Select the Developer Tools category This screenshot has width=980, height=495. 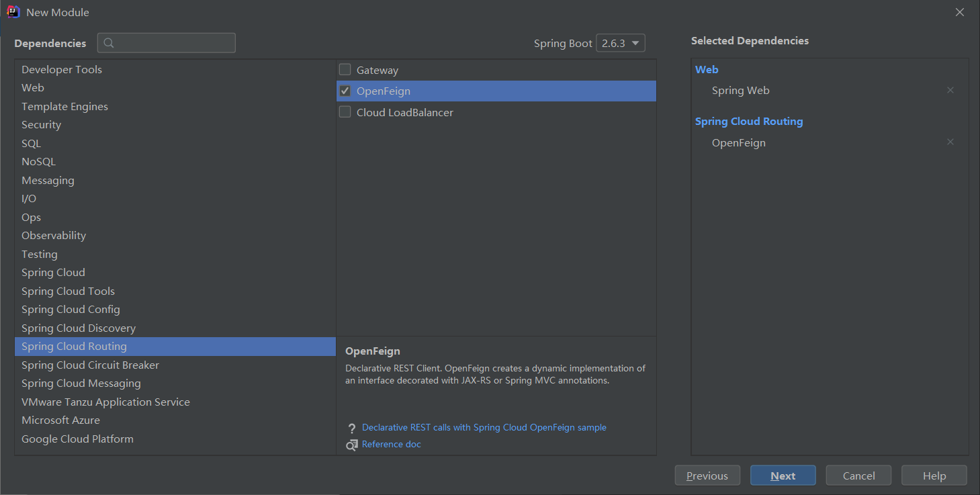tap(62, 69)
